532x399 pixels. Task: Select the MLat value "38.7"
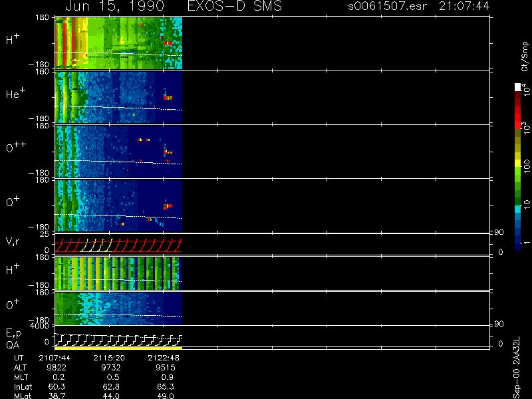[x=57, y=396]
